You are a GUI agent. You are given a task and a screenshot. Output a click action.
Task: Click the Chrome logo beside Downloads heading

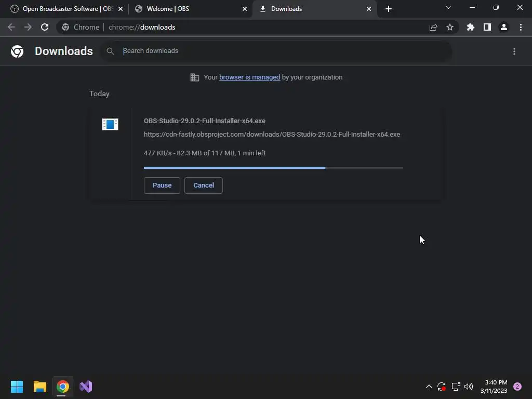point(17,51)
